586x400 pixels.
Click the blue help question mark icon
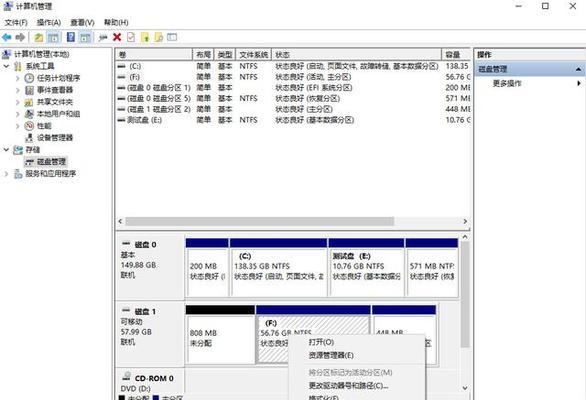click(71, 37)
